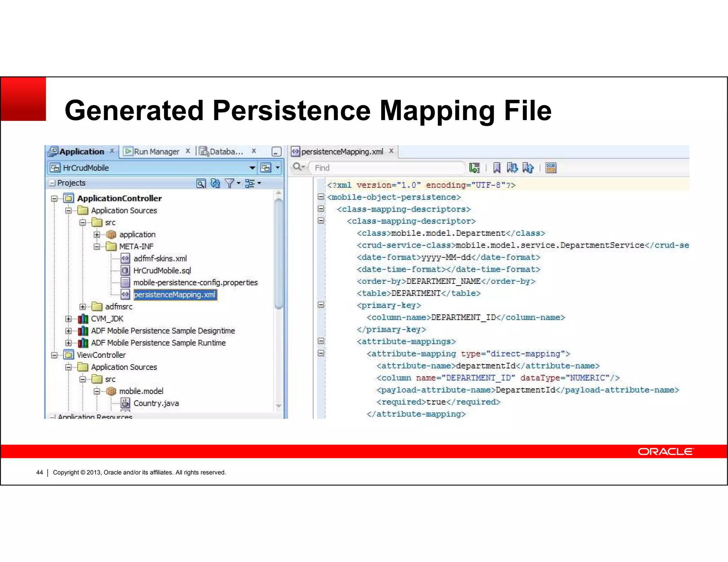Select mobile-persistence-config.properties file
This screenshot has height=562, width=728.
point(195,283)
